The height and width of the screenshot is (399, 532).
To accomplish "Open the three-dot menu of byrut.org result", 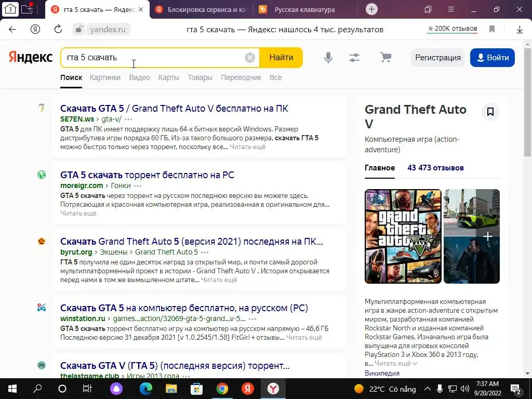I will click(x=205, y=252).
